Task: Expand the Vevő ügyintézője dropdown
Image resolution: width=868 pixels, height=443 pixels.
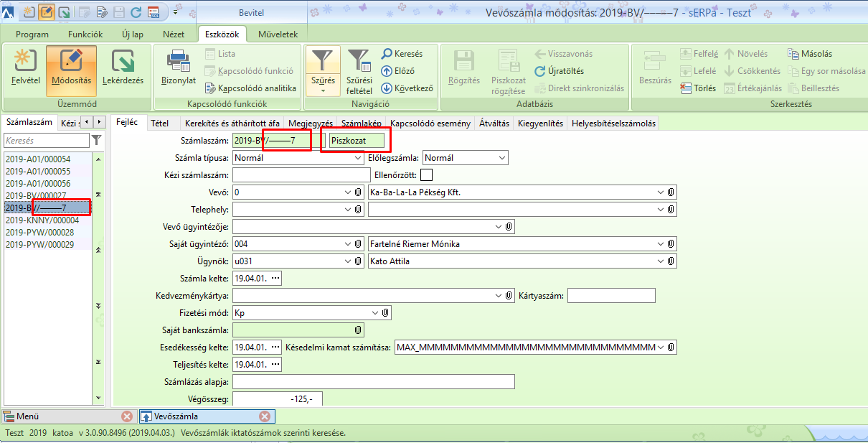Action: coord(499,227)
